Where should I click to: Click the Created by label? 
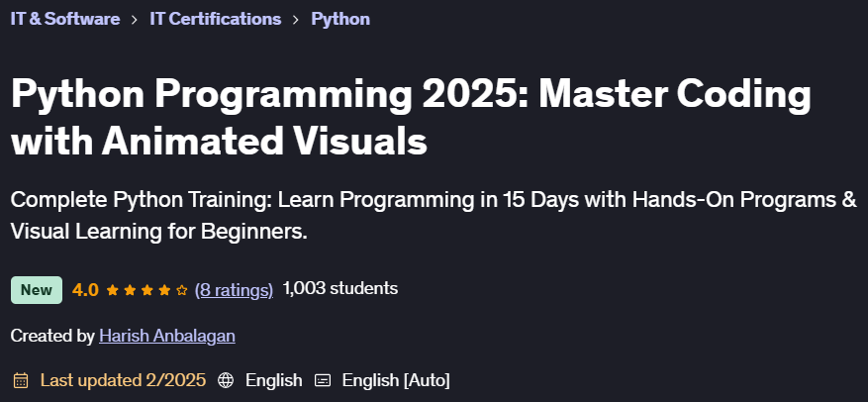52,336
